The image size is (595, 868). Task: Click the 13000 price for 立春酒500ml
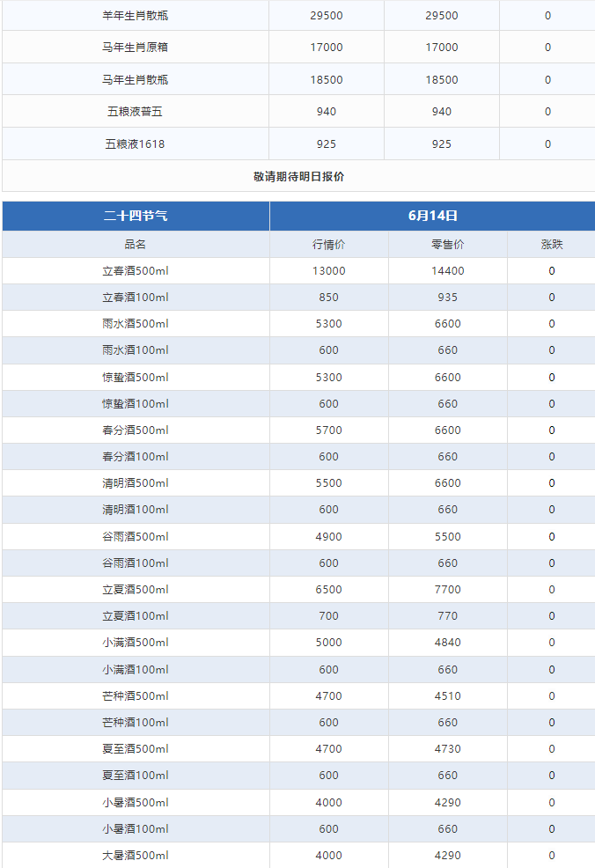pos(329,270)
